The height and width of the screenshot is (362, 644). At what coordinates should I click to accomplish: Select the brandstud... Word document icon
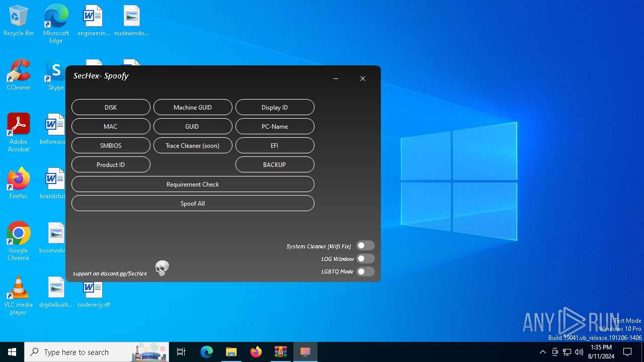coord(54,184)
